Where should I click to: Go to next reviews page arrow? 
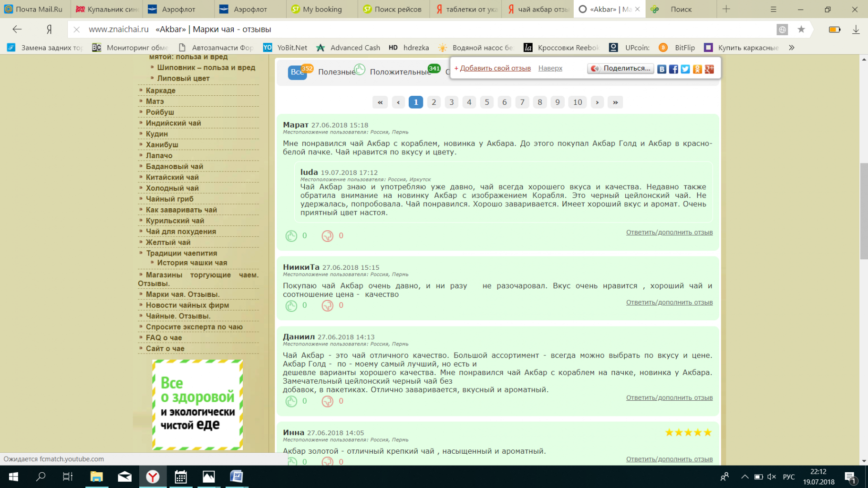point(597,102)
